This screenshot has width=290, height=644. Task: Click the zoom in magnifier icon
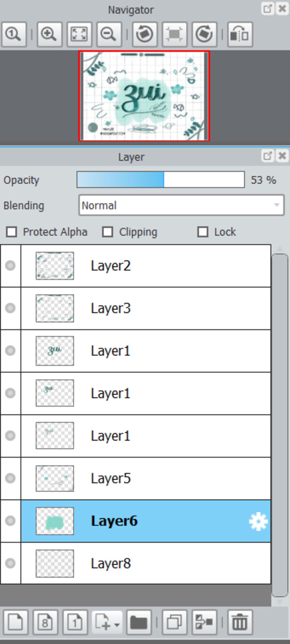click(49, 34)
